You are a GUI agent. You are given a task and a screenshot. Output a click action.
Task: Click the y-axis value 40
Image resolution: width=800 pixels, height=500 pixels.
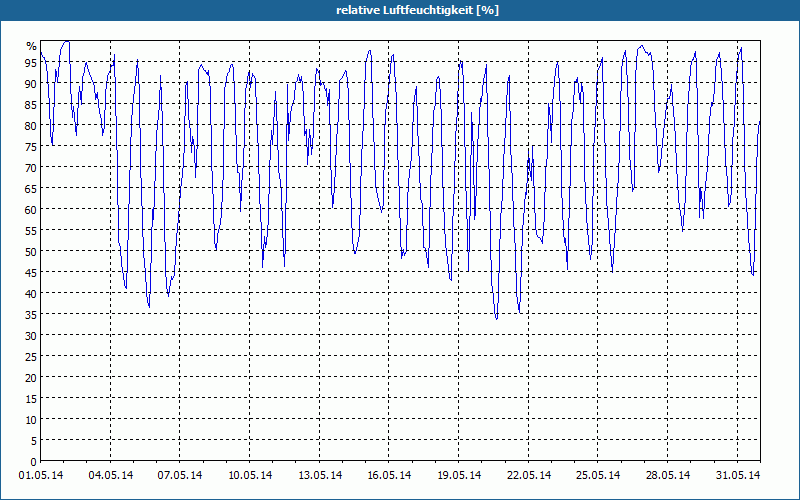coord(31,294)
